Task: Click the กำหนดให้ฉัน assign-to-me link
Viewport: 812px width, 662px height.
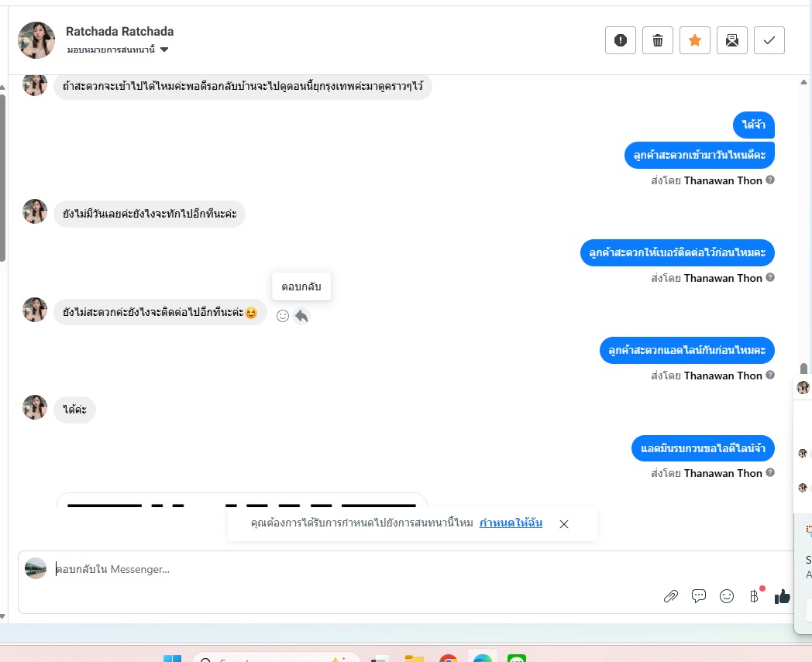Action: pyautogui.click(x=511, y=523)
